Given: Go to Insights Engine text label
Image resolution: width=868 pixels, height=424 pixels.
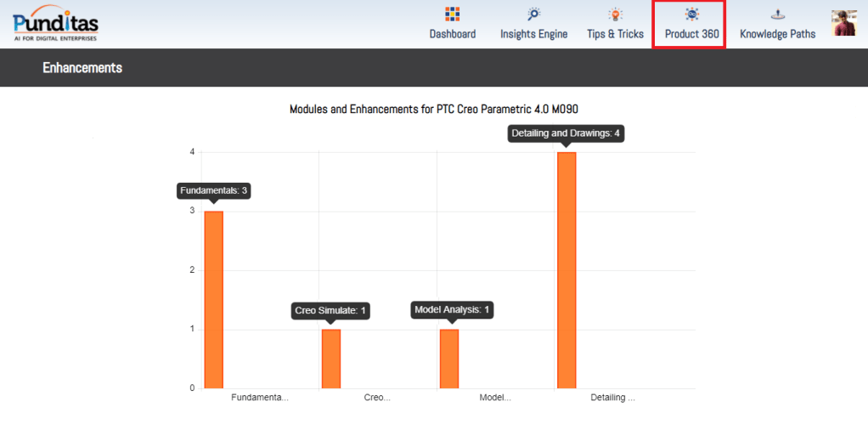Looking at the screenshot, I should (x=533, y=34).
